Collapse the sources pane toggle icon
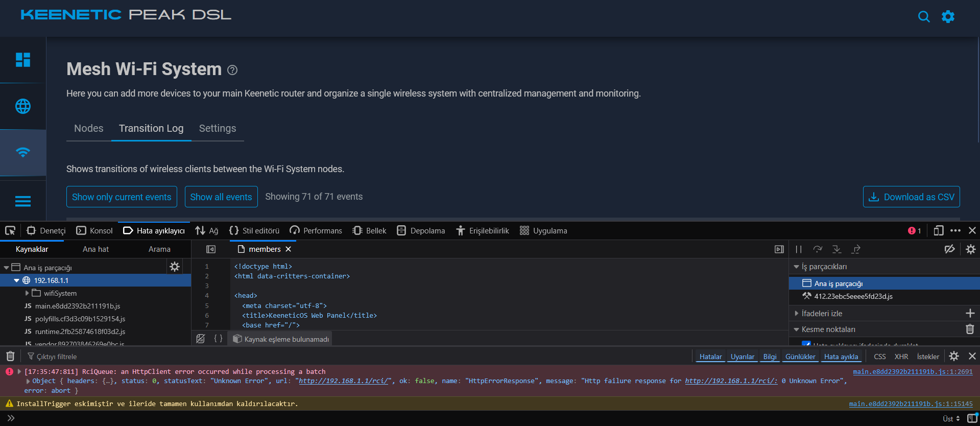Viewport: 980px width, 426px height. (211, 249)
